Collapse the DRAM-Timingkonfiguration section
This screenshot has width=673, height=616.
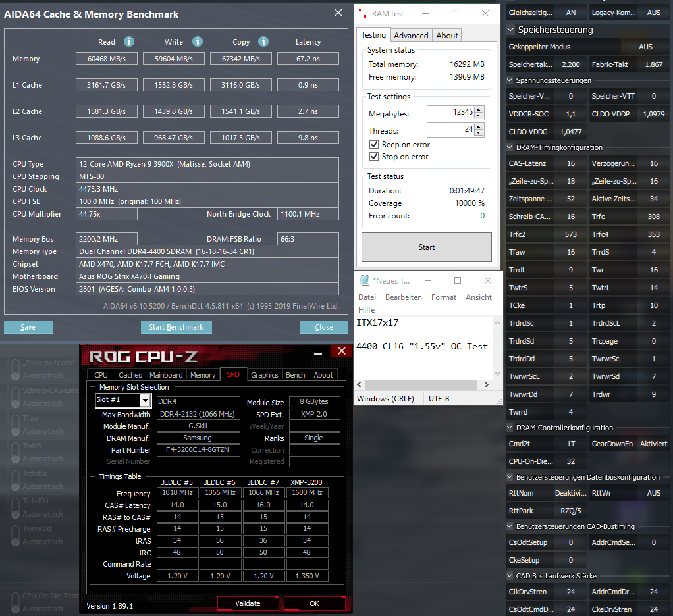tap(510, 147)
